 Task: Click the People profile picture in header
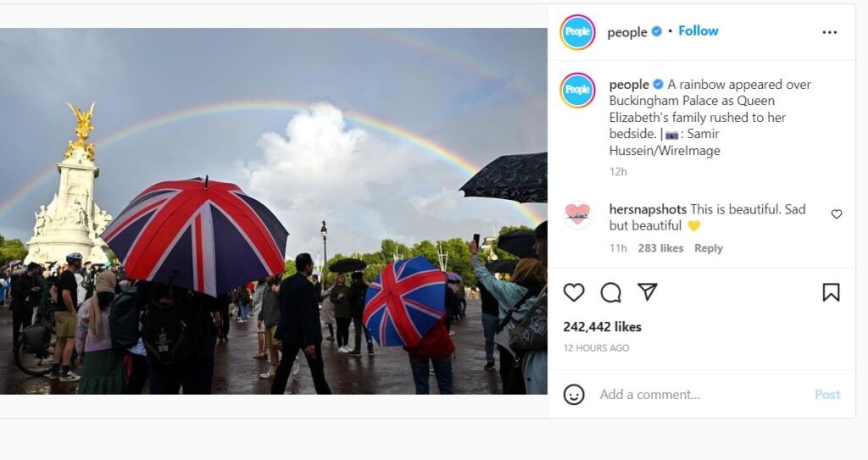577,31
